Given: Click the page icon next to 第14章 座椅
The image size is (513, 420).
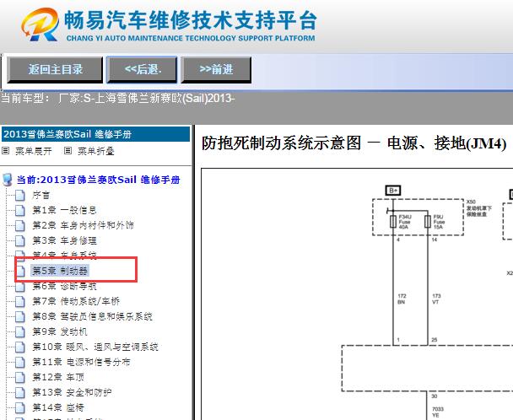Looking at the screenshot, I should [20, 407].
